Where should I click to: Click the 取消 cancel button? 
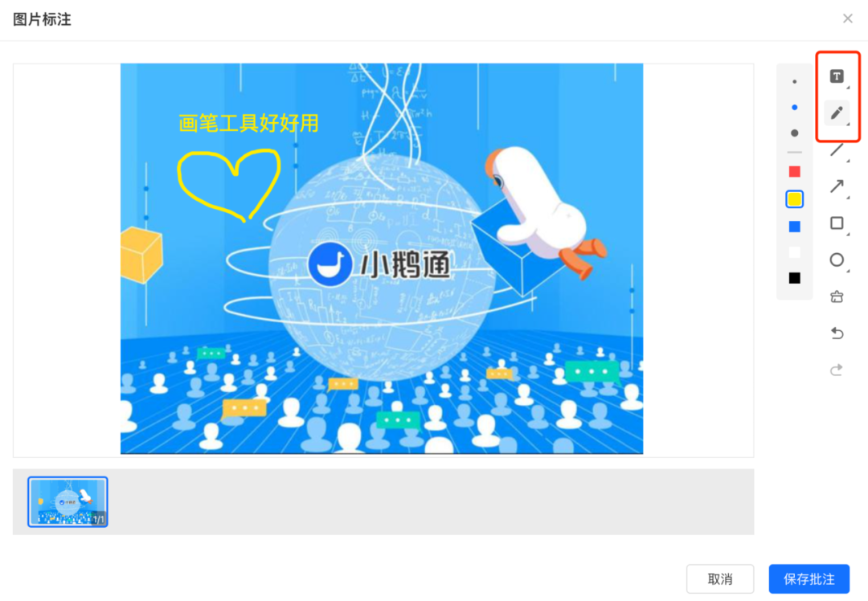tap(719, 579)
